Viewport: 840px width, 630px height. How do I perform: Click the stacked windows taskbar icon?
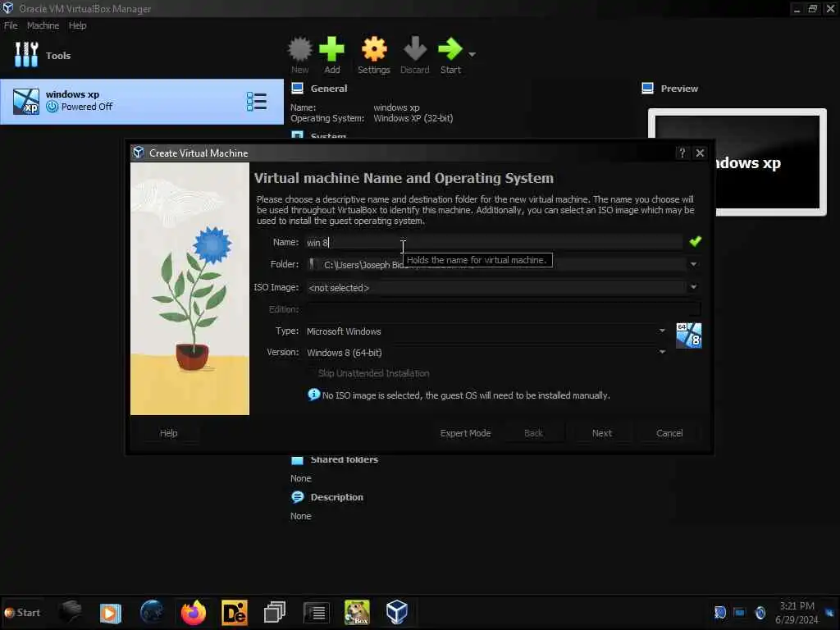click(275, 612)
